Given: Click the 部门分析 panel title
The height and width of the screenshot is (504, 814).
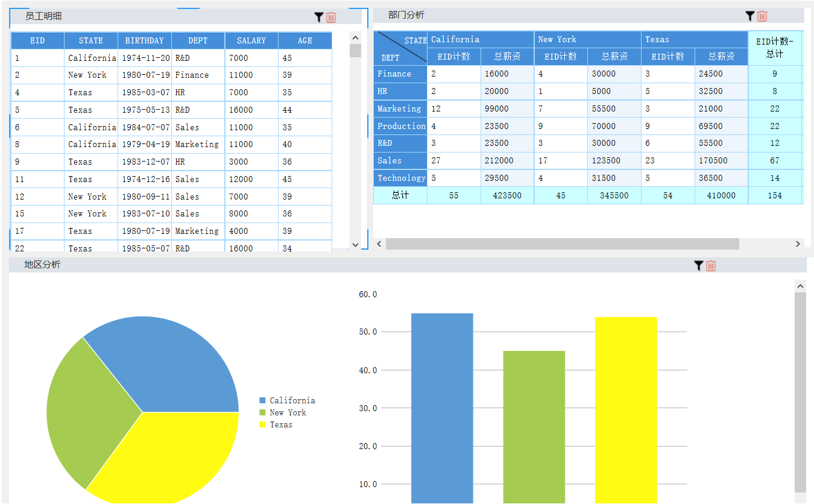Looking at the screenshot, I should click(406, 15).
